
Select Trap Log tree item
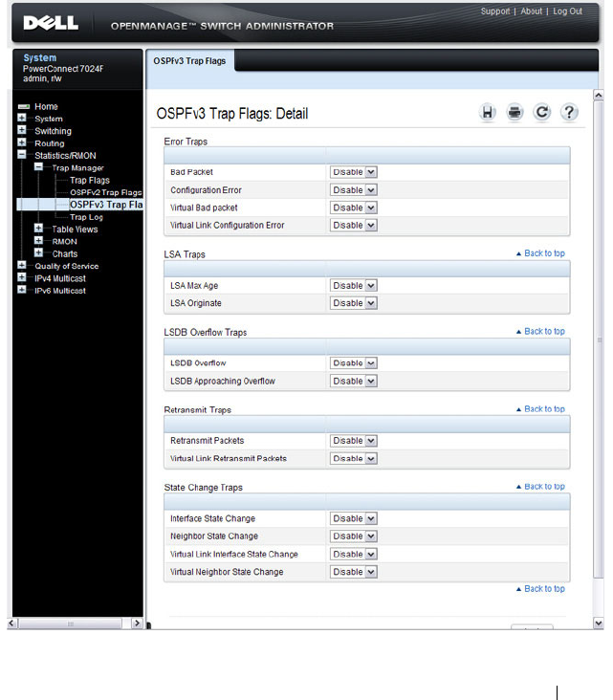(86, 217)
